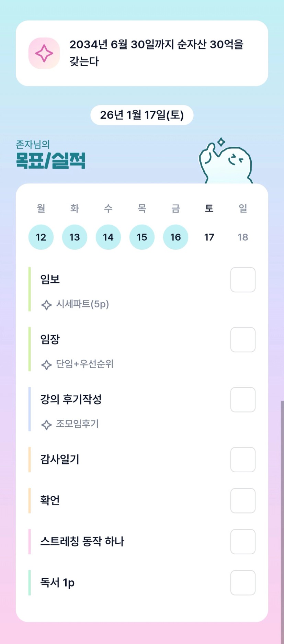Tick the 감사일기 checkbox

tap(243, 460)
